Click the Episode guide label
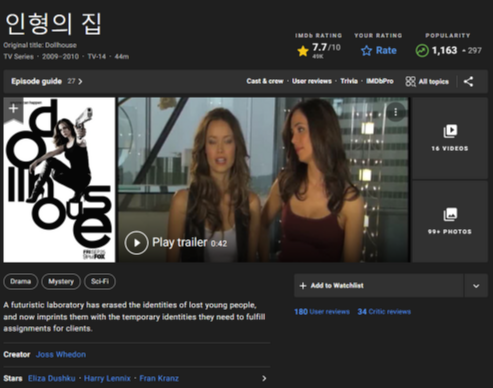Viewport: 493px width, 388px height. [x=36, y=81]
